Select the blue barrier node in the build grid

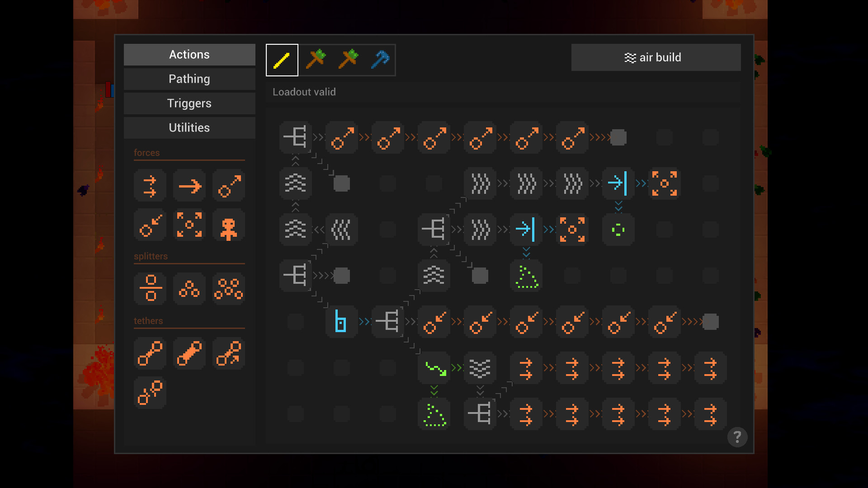[341, 322]
